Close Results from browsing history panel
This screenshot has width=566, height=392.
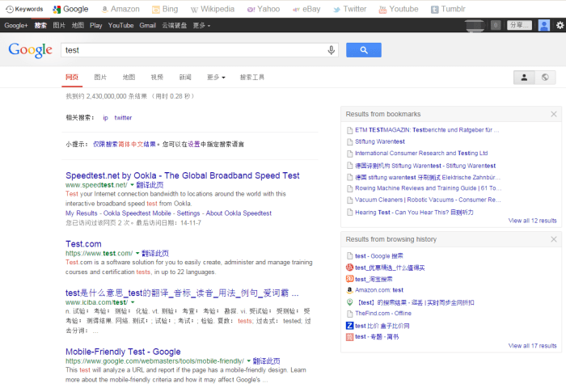click(554, 239)
